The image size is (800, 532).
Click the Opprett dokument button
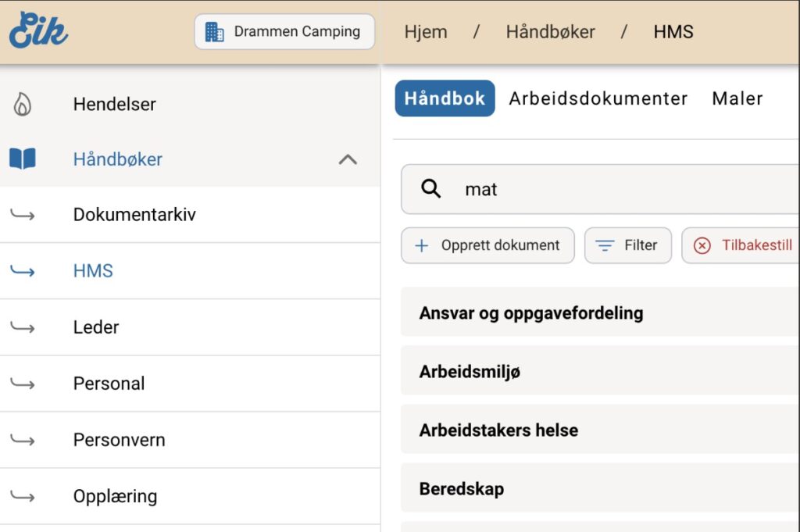[x=487, y=245]
